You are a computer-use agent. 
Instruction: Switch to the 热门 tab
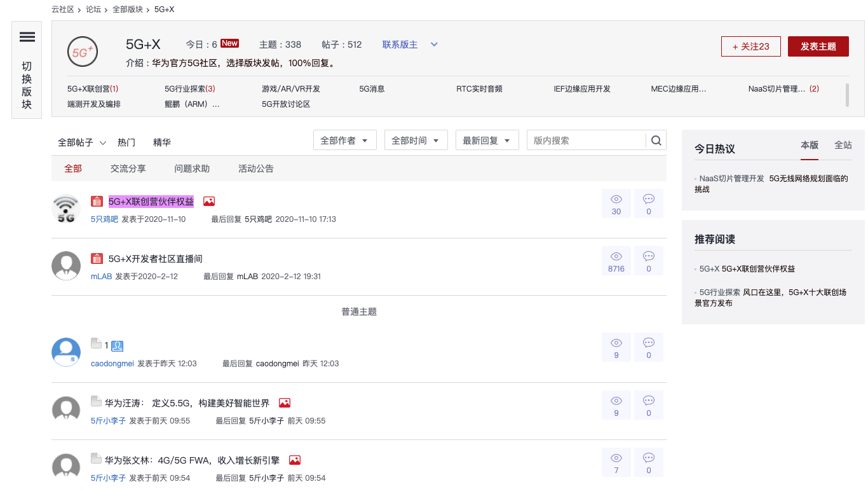pyautogui.click(x=126, y=142)
